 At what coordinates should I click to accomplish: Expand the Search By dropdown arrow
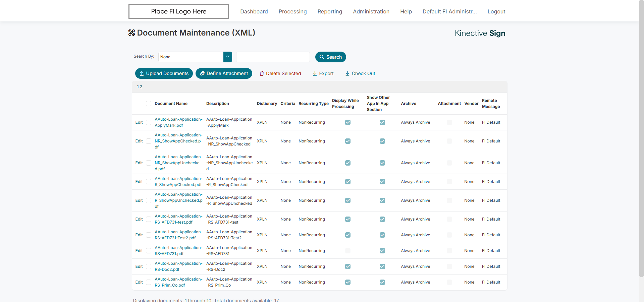coord(228,57)
